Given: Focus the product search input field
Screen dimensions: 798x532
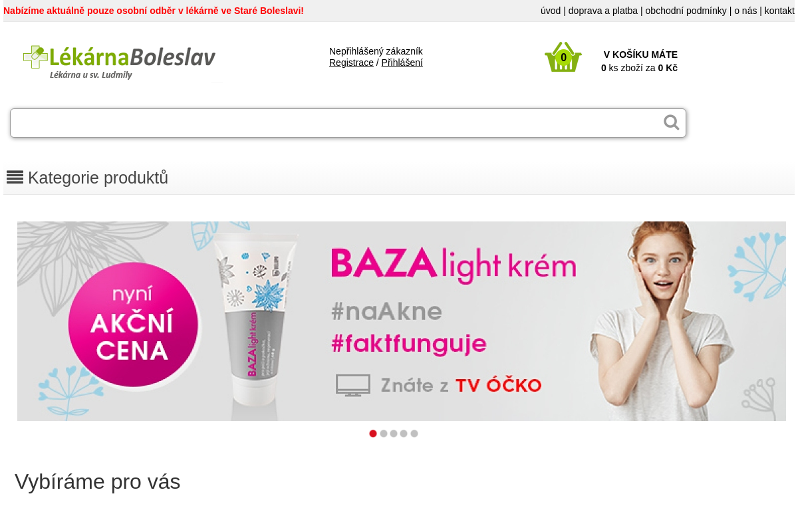Looking at the screenshot, I should (336, 123).
